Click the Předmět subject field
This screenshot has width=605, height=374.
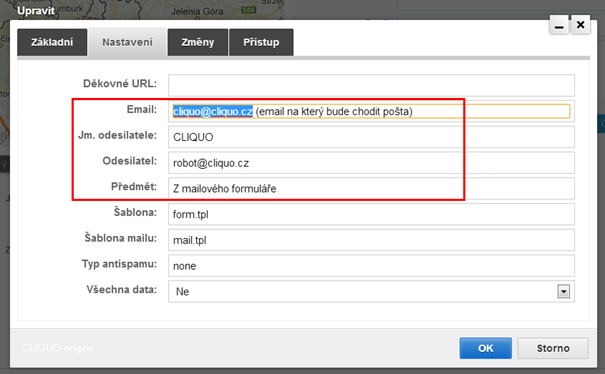[x=371, y=189]
